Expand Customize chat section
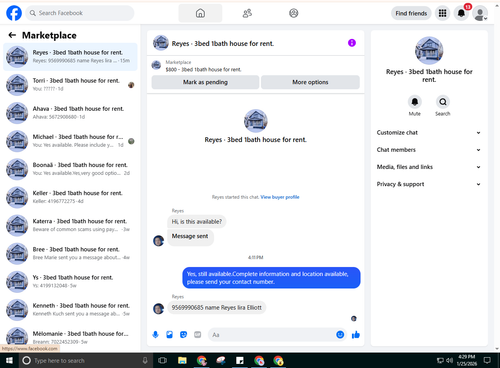 pos(429,133)
